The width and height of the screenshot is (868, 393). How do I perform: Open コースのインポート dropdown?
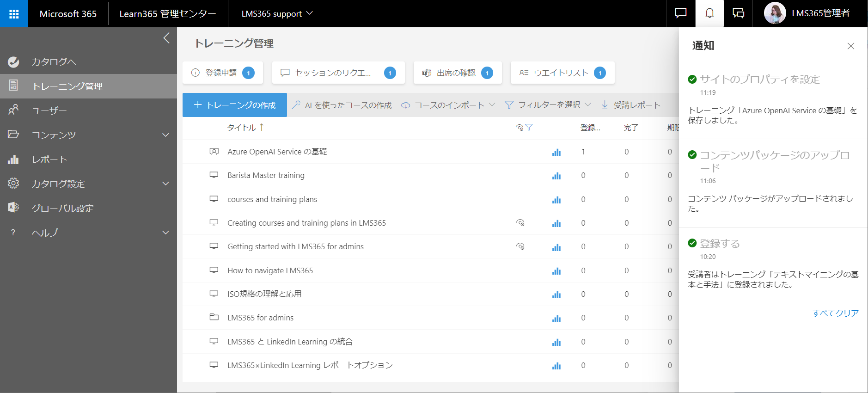point(448,105)
